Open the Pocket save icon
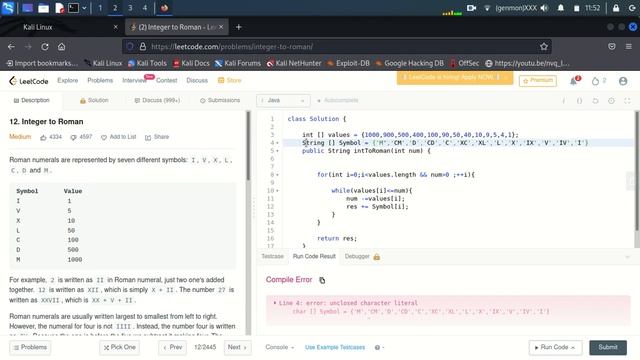This screenshot has height=360, width=640. pos(611,47)
